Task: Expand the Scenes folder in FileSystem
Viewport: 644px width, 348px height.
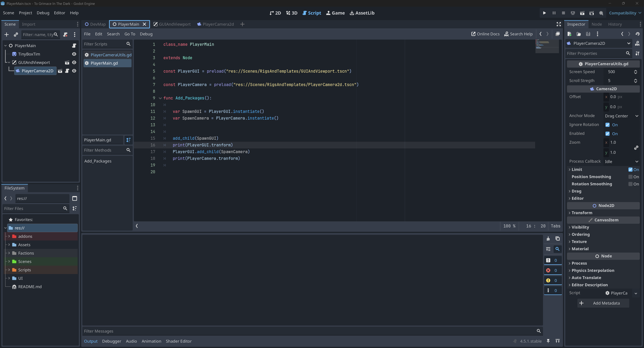Action: pyautogui.click(x=9, y=261)
